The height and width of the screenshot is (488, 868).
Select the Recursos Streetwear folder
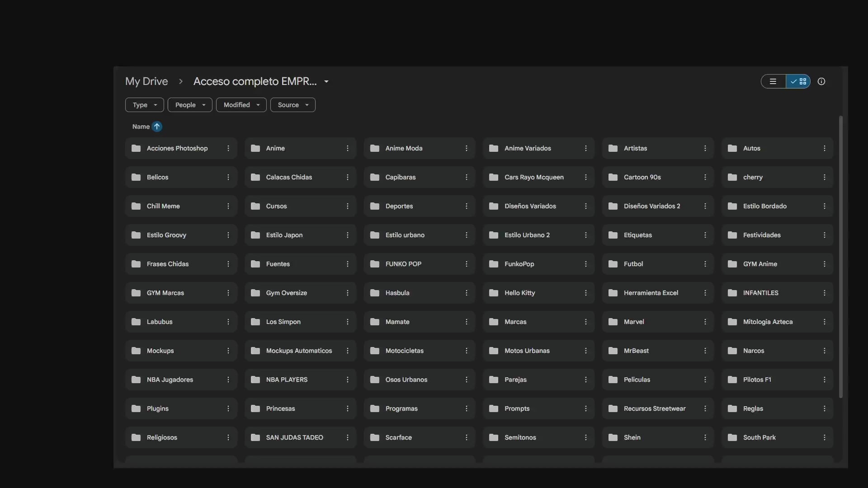658,408
